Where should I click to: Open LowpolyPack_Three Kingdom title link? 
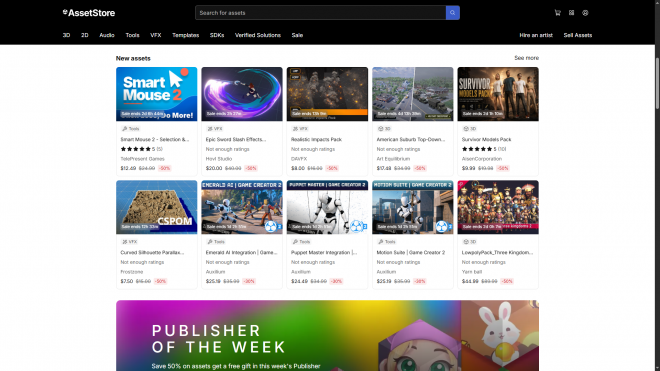pos(497,253)
